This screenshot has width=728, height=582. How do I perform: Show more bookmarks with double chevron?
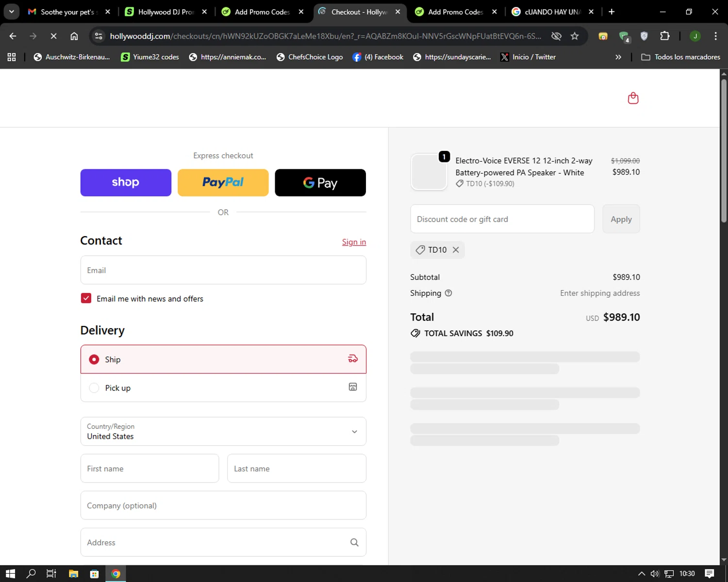(x=618, y=57)
